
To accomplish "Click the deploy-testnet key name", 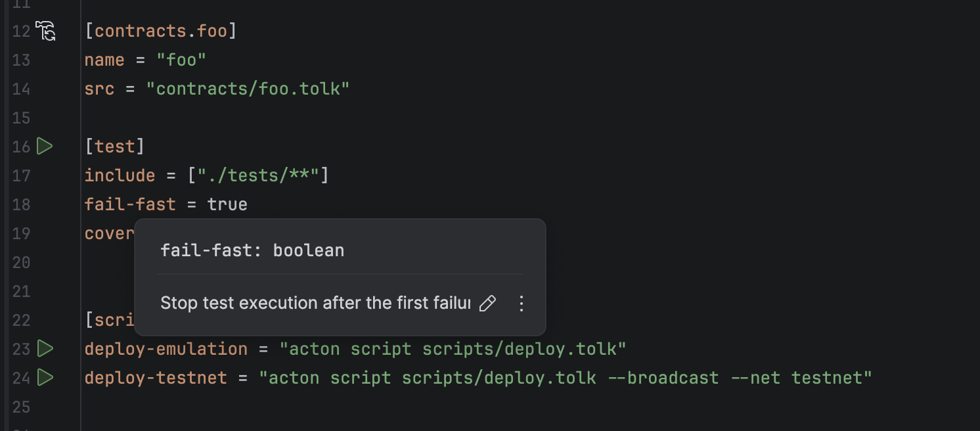I will pyautogui.click(x=156, y=378).
